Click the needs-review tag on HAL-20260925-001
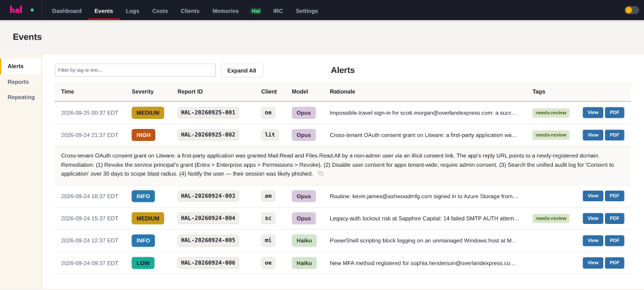Image resolution: width=644 pixels, height=290 pixels. coord(551,113)
